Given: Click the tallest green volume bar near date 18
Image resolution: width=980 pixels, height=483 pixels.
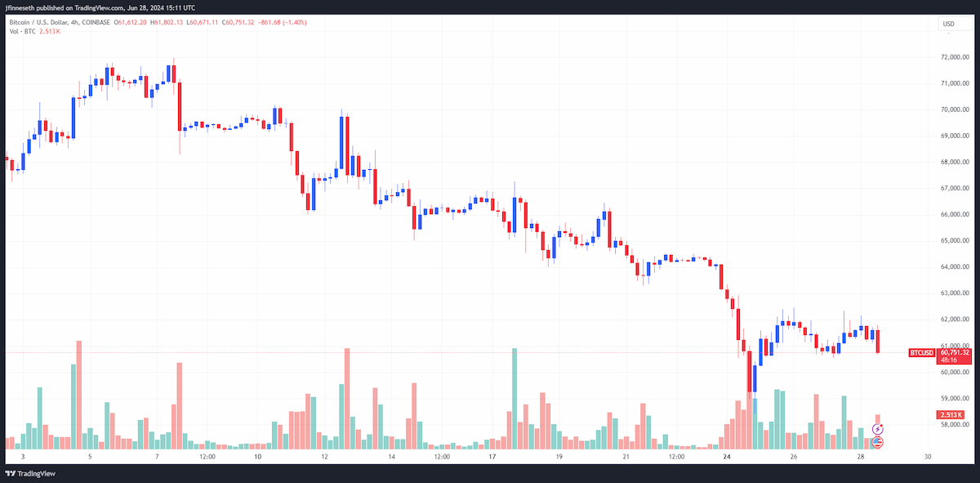Looking at the screenshot, I should point(514,398).
